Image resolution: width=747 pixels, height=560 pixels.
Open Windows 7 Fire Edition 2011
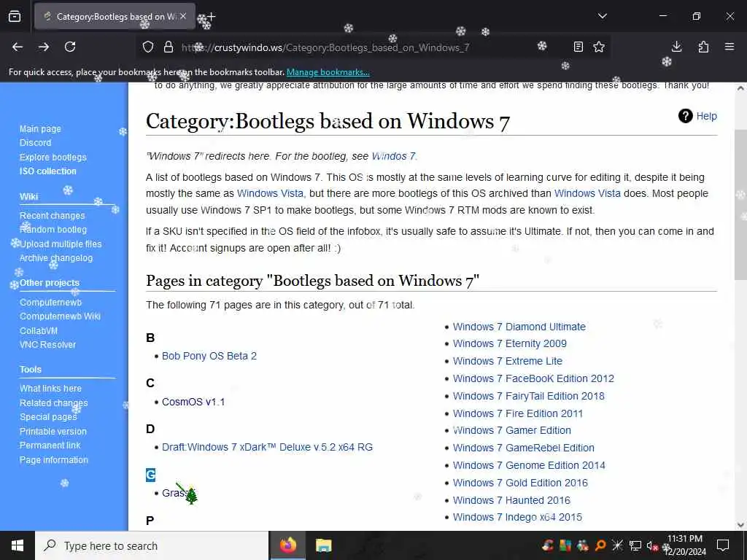(x=518, y=413)
